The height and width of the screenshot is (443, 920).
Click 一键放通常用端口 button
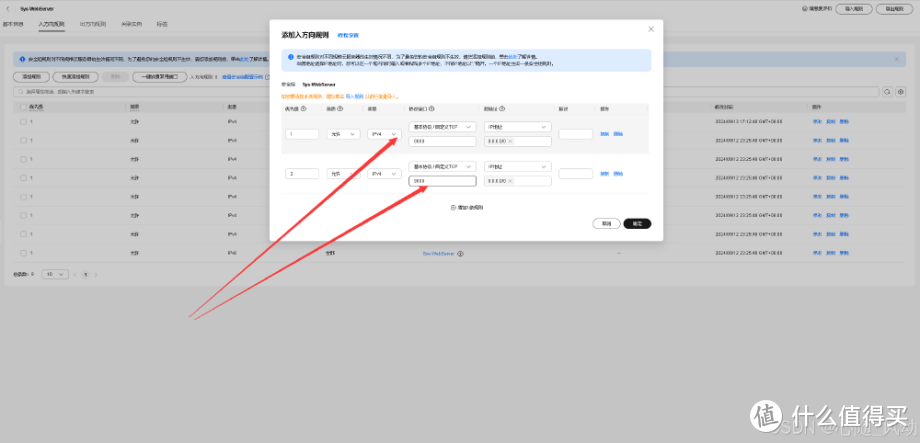(x=160, y=77)
